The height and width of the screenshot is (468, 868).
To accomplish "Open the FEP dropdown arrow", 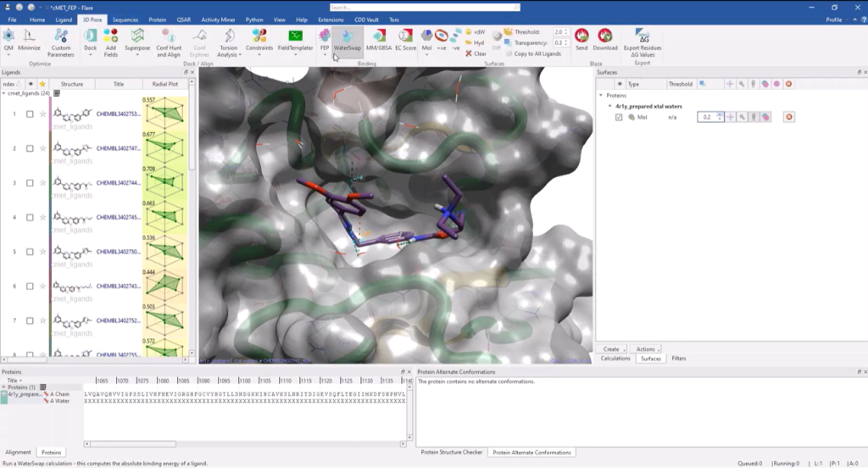I will click(x=325, y=55).
